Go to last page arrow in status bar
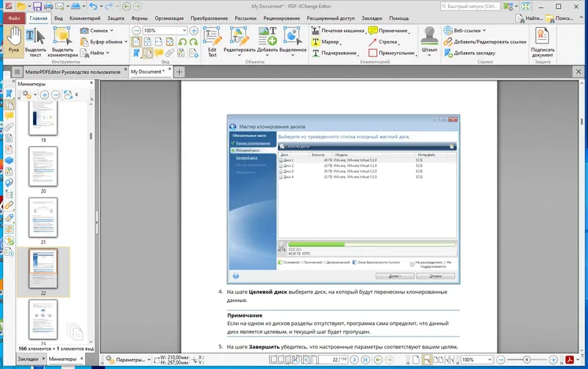Screen dimensions: 588x369 365,359
